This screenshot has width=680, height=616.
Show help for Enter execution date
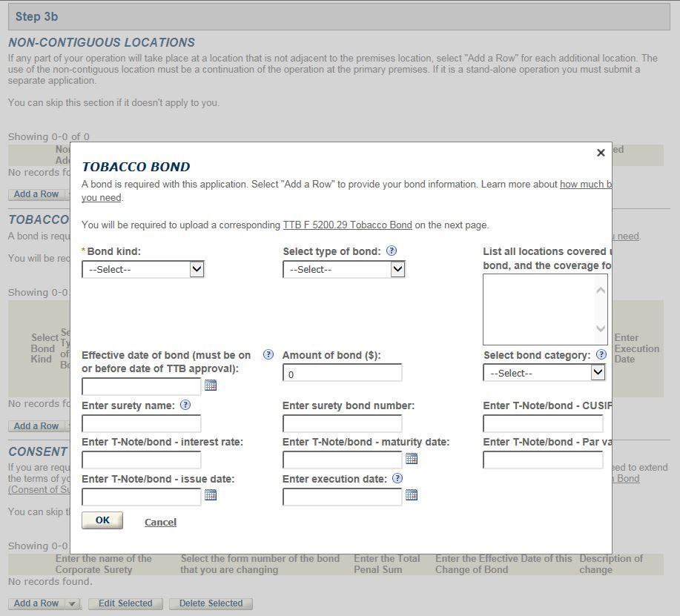point(397,479)
